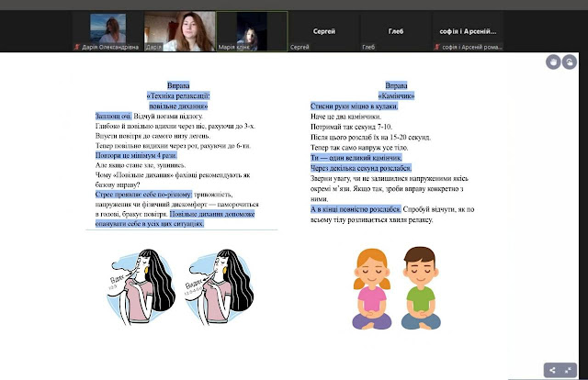Screen dimensions: 588x380
Task: Select the Глеб participant tile
Action: click(x=396, y=31)
